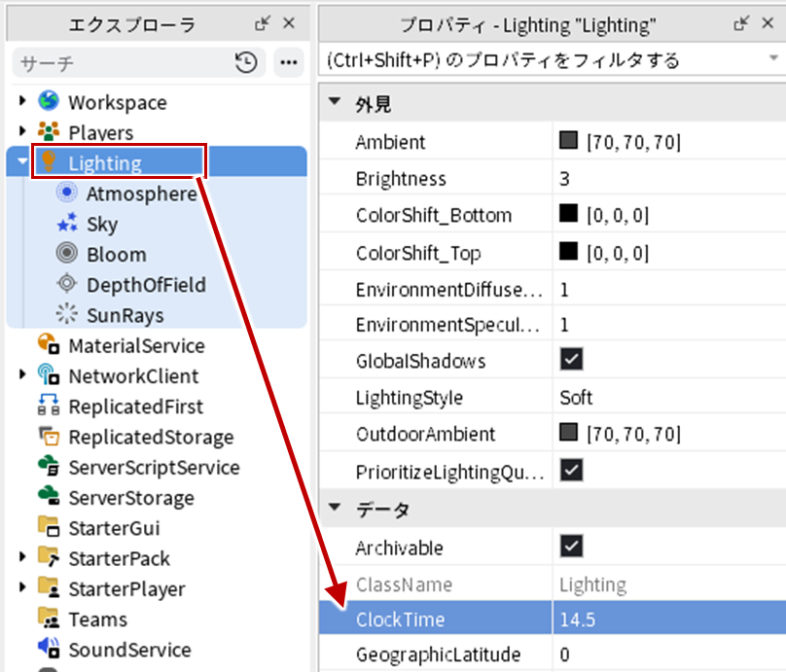Image resolution: width=786 pixels, height=672 pixels.
Task: Click the ColorShift_Bottom color swatch
Action: tap(568, 213)
